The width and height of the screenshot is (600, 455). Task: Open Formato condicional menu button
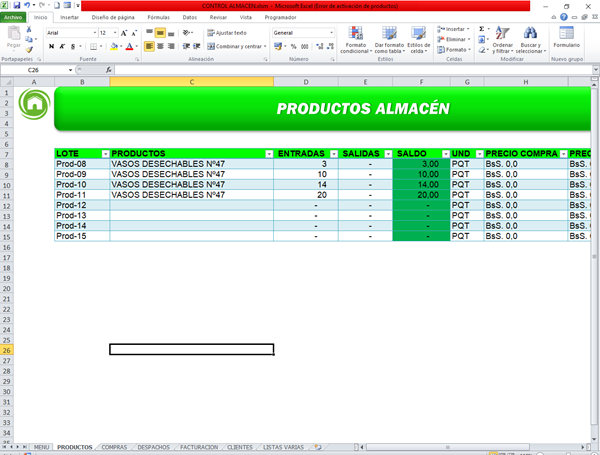[x=356, y=40]
